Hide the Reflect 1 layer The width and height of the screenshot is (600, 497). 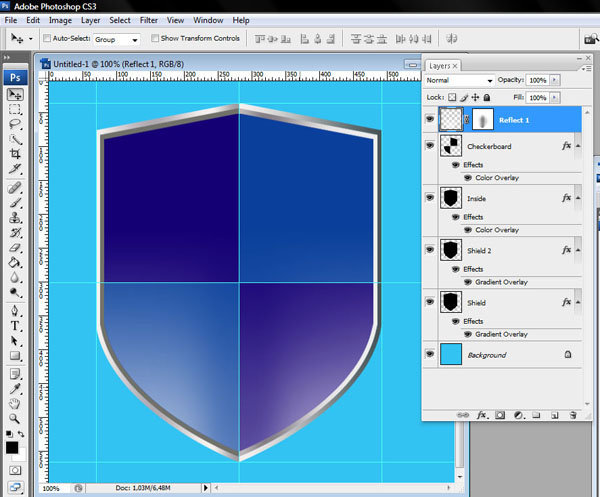coord(430,119)
